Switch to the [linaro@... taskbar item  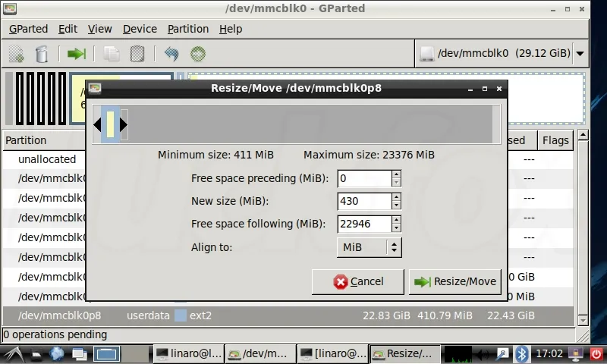pos(333,353)
